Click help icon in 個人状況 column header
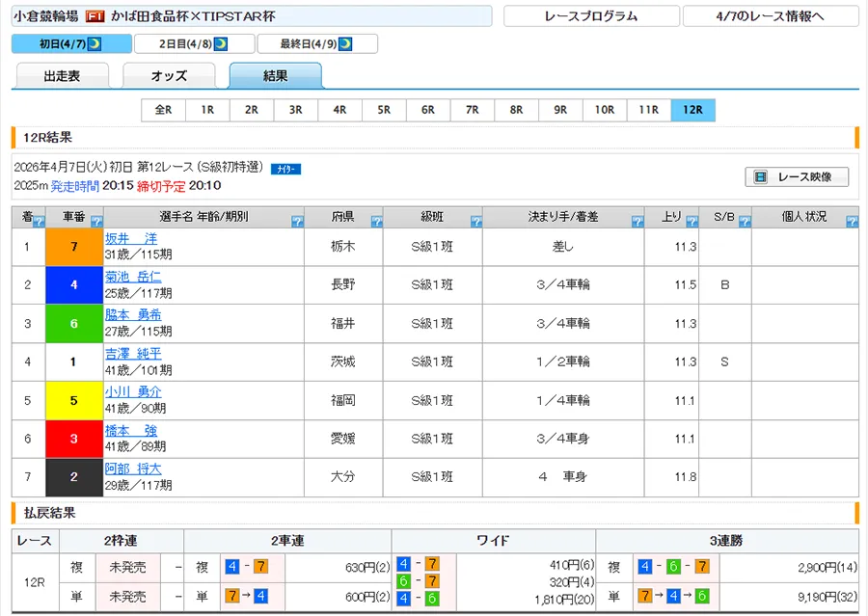The image size is (868, 616). [851, 222]
